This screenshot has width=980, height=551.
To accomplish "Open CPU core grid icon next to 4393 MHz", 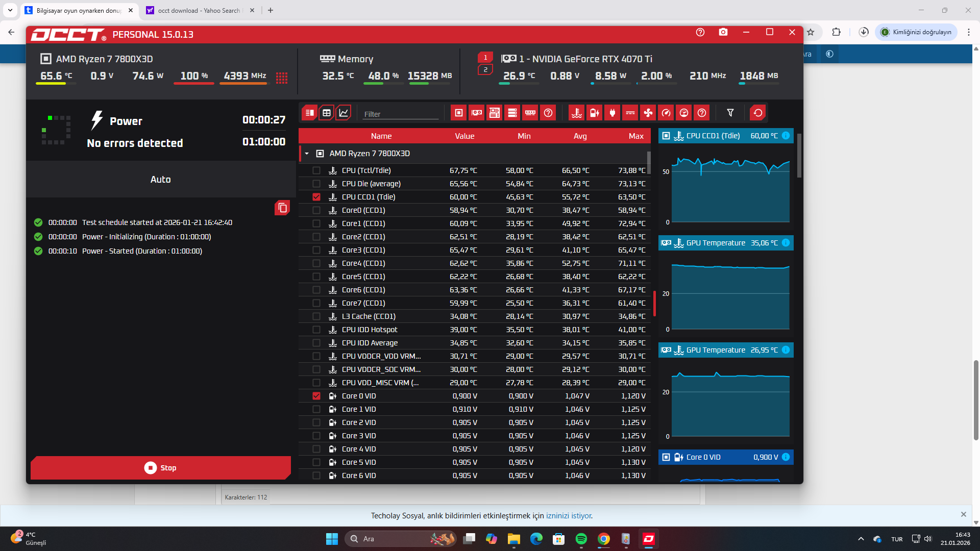I will pos(282,78).
